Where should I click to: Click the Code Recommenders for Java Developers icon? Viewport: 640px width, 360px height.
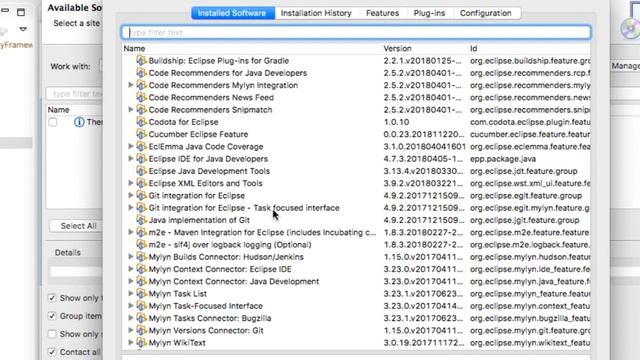(141, 73)
